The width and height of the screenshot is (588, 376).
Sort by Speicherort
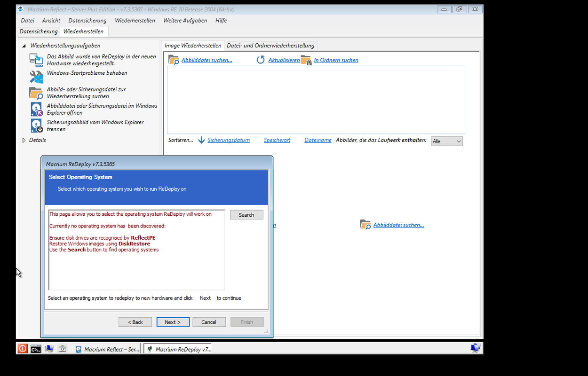click(x=277, y=140)
